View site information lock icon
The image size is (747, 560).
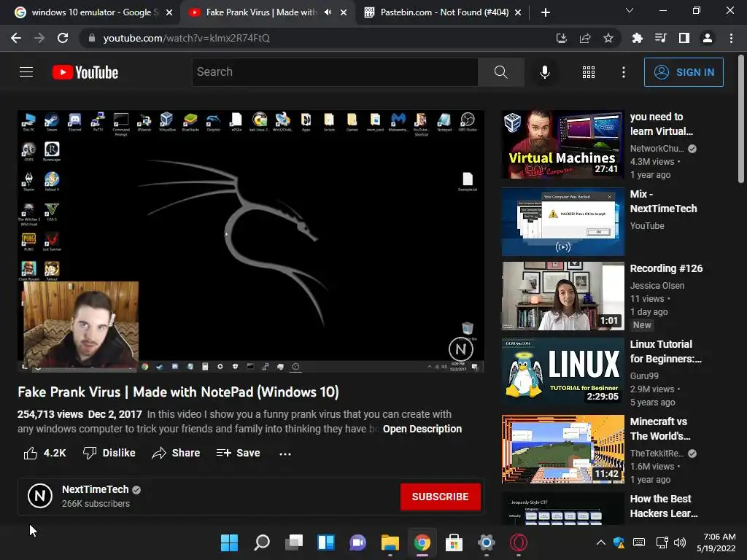[91, 38]
